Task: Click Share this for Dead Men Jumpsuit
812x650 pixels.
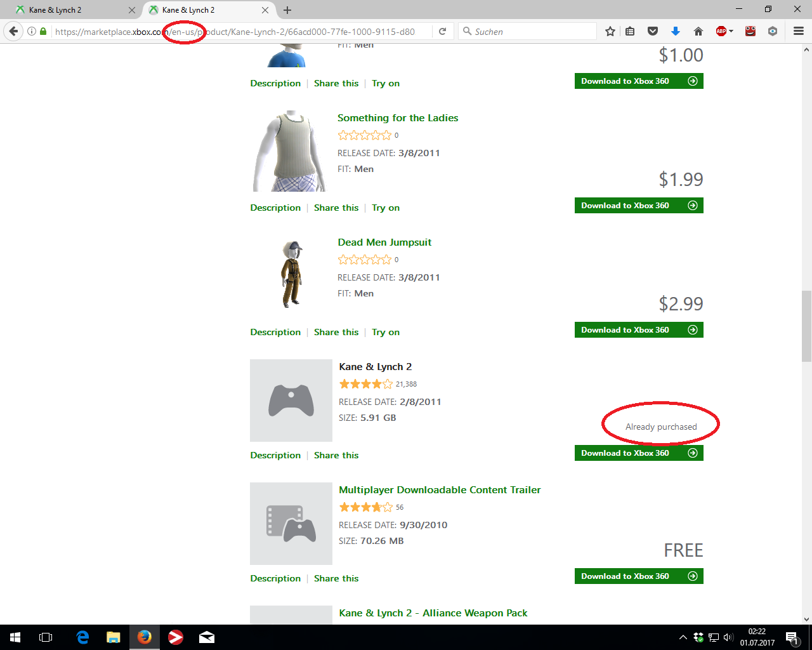Action: [x=336, y=333]
